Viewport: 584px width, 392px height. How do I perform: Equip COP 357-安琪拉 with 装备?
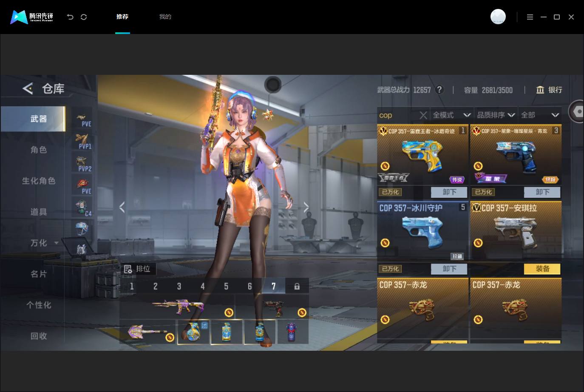(542, 269)
